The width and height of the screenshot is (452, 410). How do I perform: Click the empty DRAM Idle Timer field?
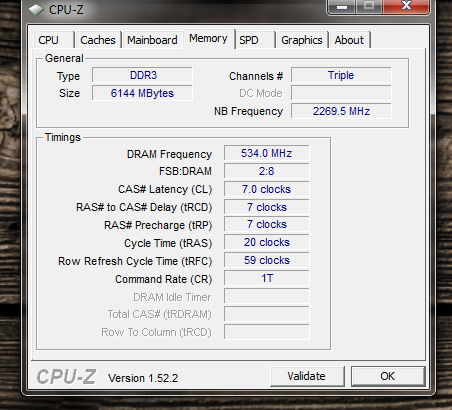coord(267,297)
